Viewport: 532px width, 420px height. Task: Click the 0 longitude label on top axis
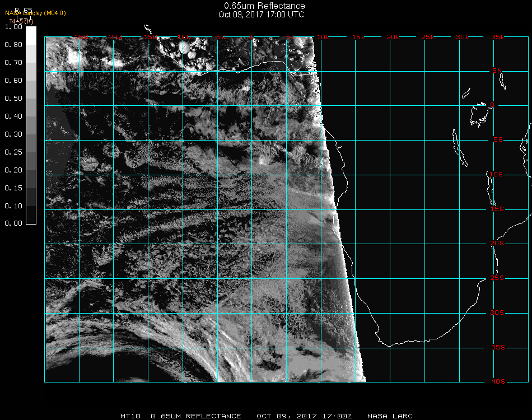click(x=250, y=37)
